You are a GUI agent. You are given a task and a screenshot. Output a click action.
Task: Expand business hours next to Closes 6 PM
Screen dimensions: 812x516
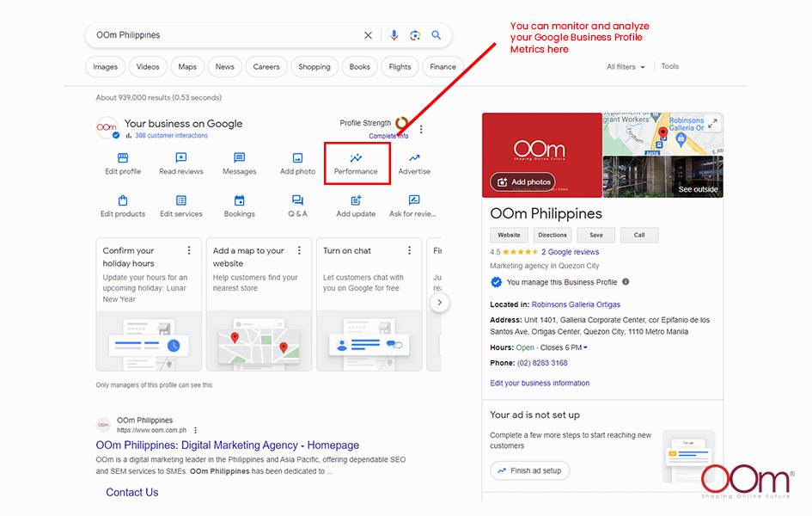(x=586, y=347)
